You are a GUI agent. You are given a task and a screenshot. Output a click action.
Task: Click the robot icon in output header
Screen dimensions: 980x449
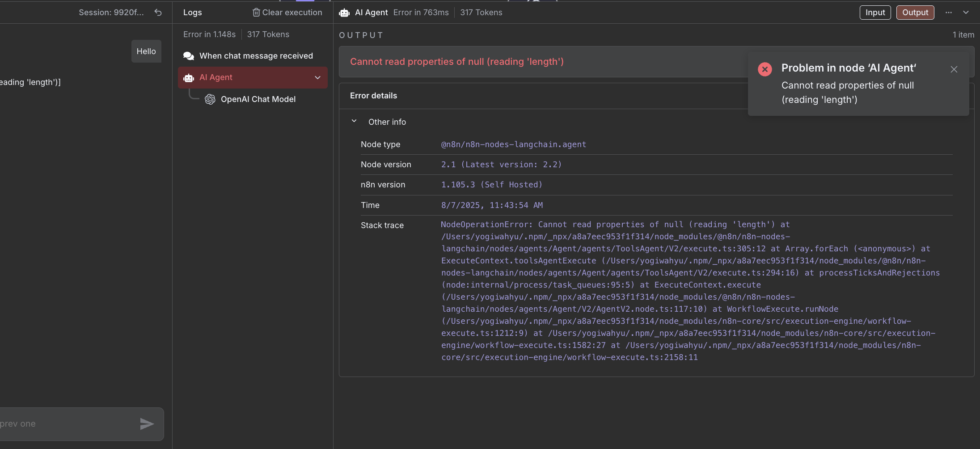coord(344,13)
